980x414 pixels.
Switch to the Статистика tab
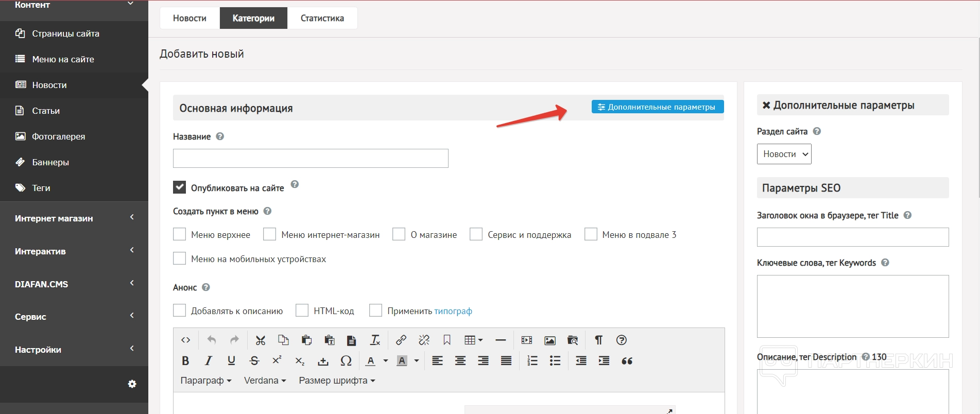[x=322, y=18]
